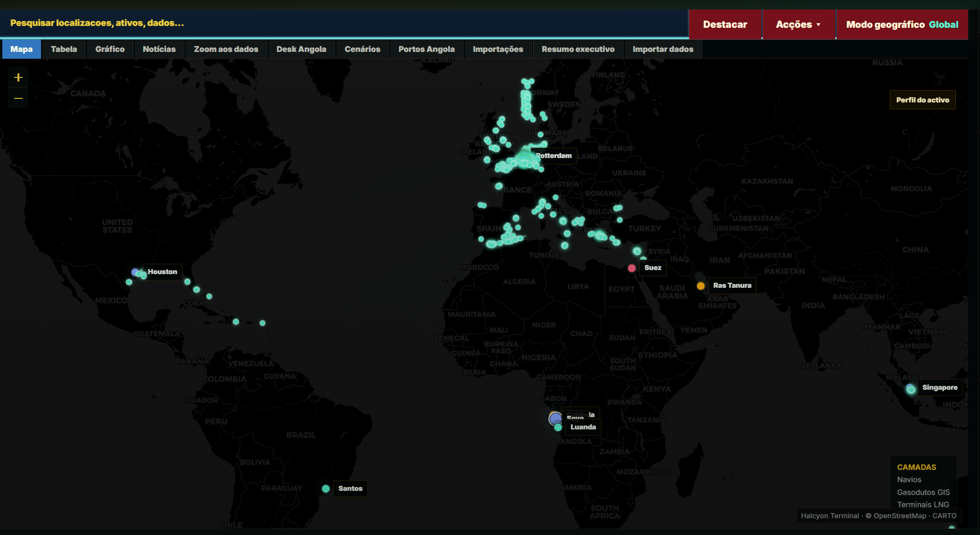This screenshot has width=980, height=535.
Task: Click the OpenStreetMap attribution link
Action: pyautogui.click(x=900, y=516)
